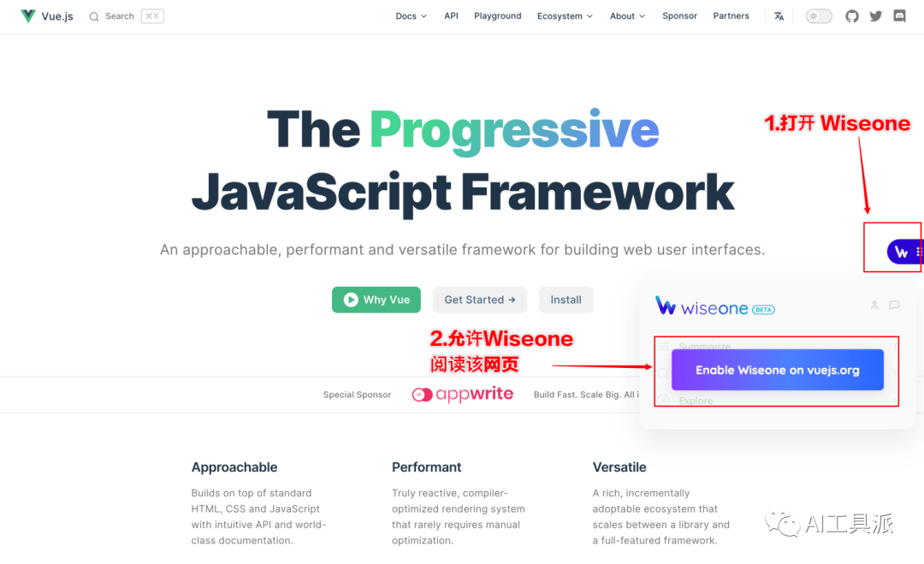Click Enable Wiseone on vuejs.org button
The width and height of the screenshot is (924, 564).
(777, 371)
